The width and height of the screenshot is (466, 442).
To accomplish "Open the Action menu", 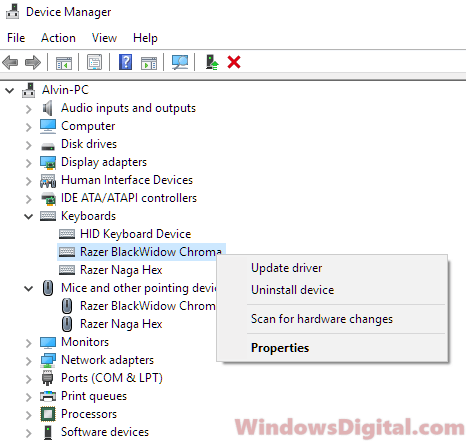I will [58, 38].
